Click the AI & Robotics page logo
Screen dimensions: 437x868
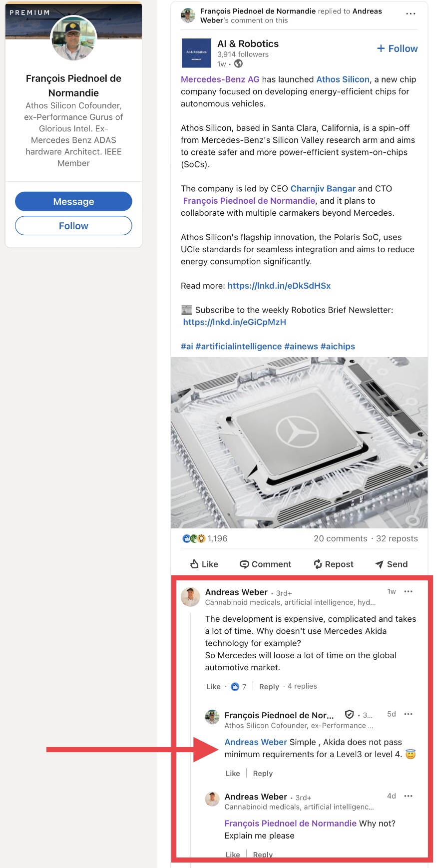[196, 53]
